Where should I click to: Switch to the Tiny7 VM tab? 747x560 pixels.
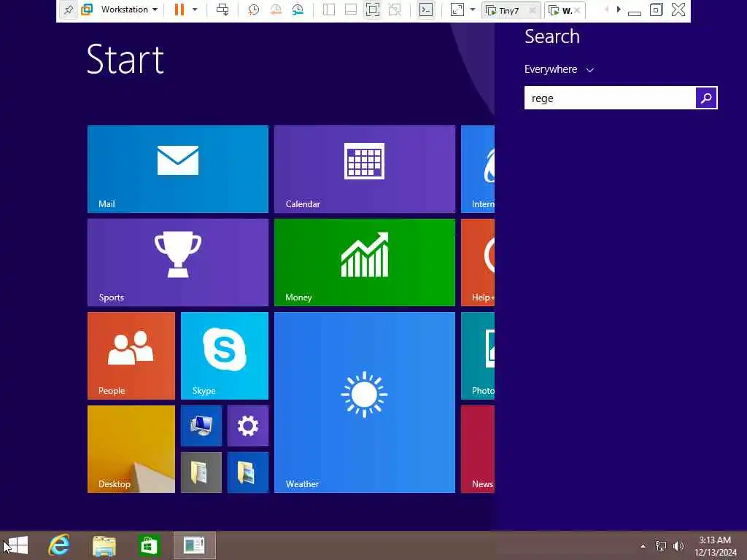point(508,10)
